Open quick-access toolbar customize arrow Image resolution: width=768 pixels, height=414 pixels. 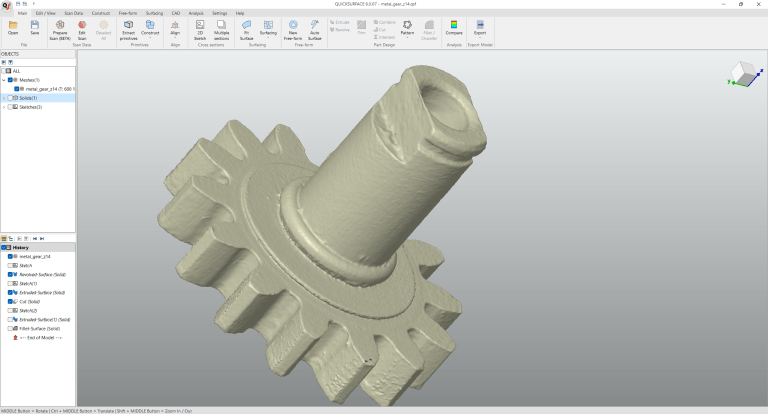point(34,4)
